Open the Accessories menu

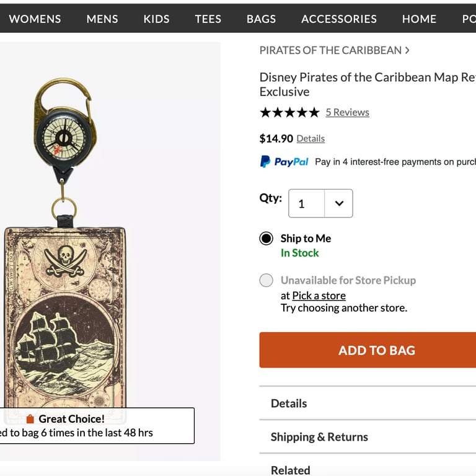[x=339, y=19]
